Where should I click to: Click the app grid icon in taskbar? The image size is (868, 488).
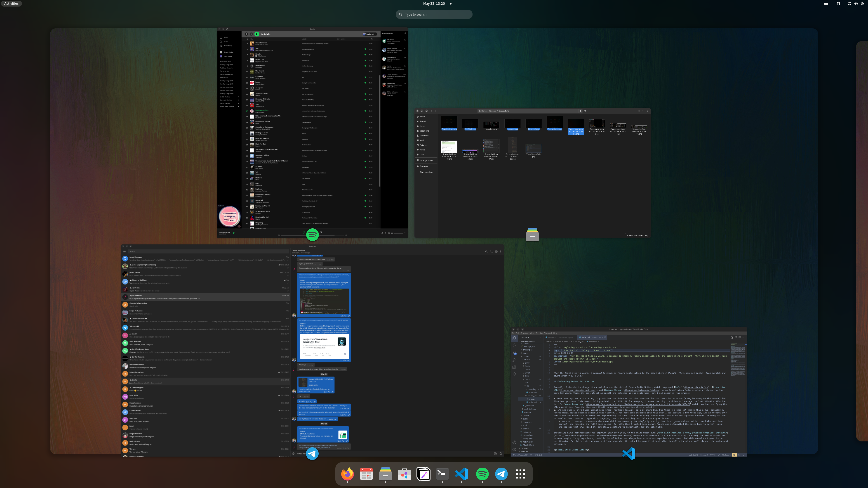click(520, 474)
